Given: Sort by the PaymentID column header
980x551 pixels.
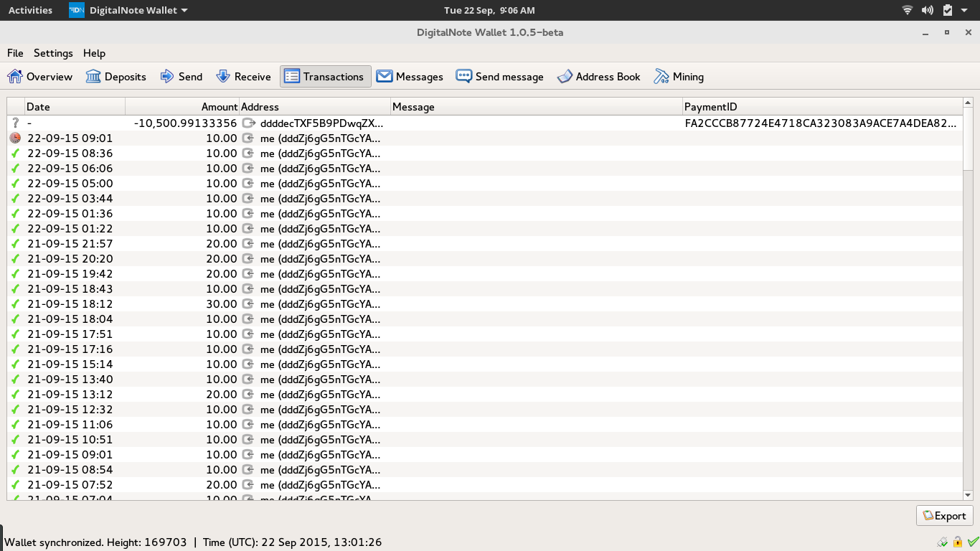Looking at the screenshot, I should [x=822, y=107].
